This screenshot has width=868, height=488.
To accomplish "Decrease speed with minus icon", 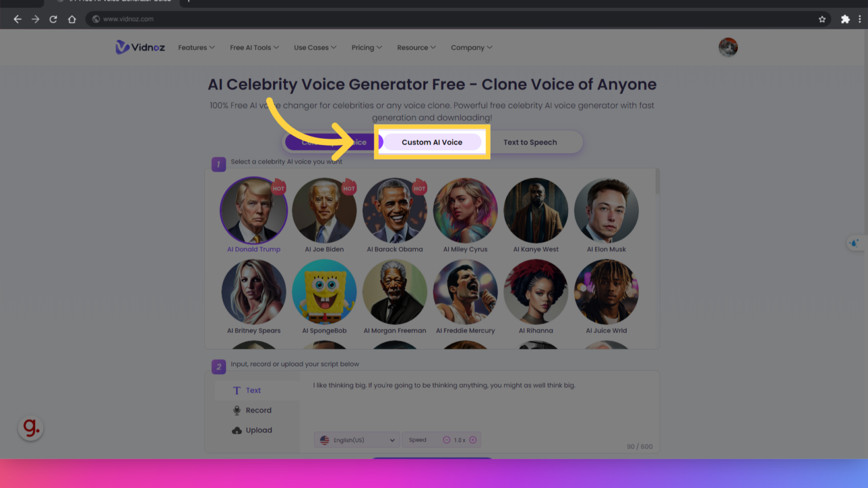I will 447,440.
